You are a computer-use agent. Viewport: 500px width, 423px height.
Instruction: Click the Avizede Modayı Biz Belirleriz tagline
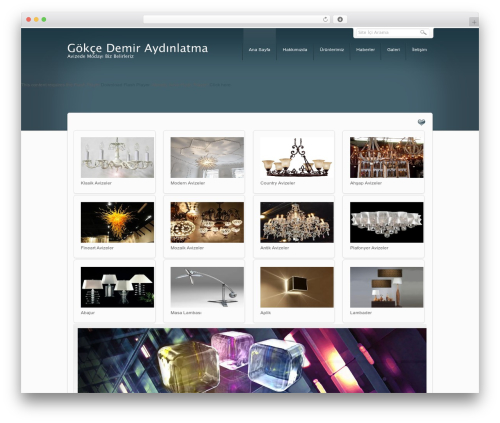(100, 56)
